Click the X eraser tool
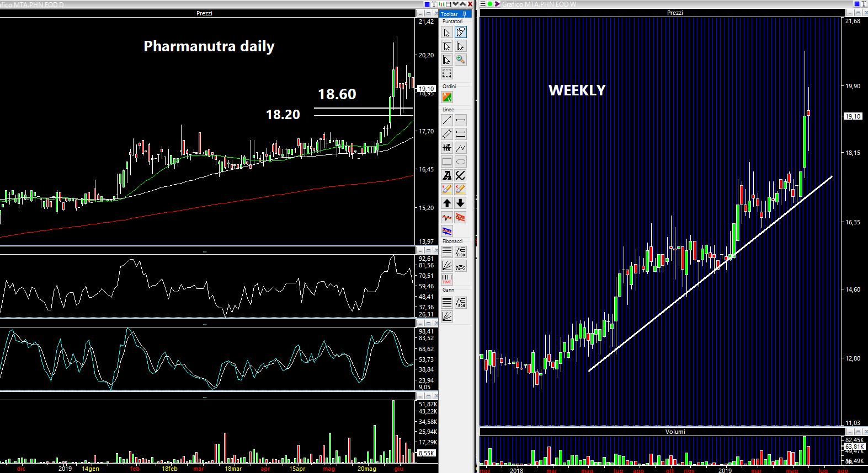 coord(461,189)
